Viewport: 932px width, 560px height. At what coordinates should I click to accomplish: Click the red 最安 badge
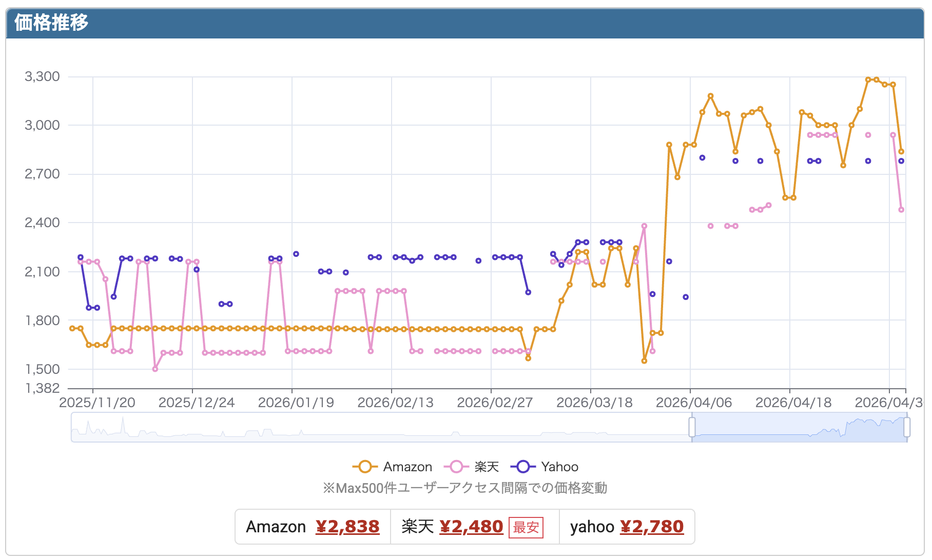[526, 528]
